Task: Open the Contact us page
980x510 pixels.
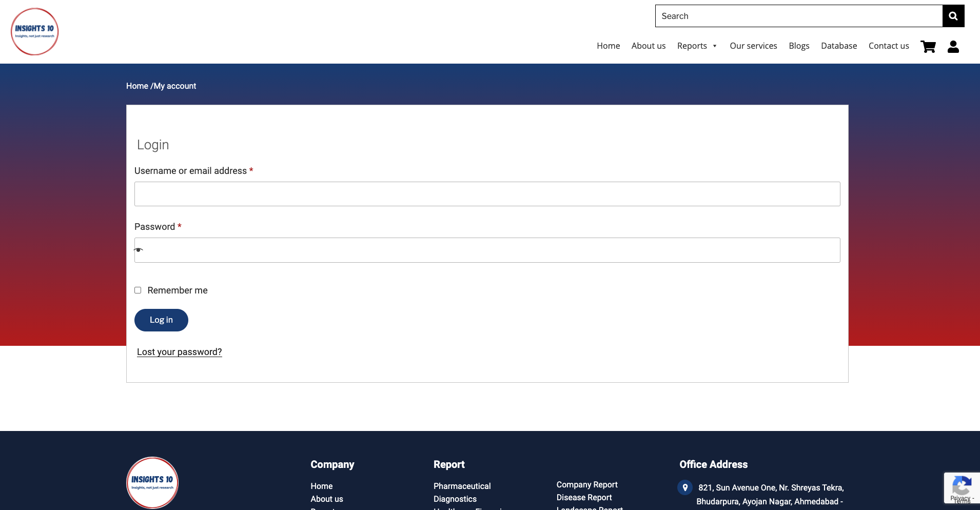Action: point(889,46)
